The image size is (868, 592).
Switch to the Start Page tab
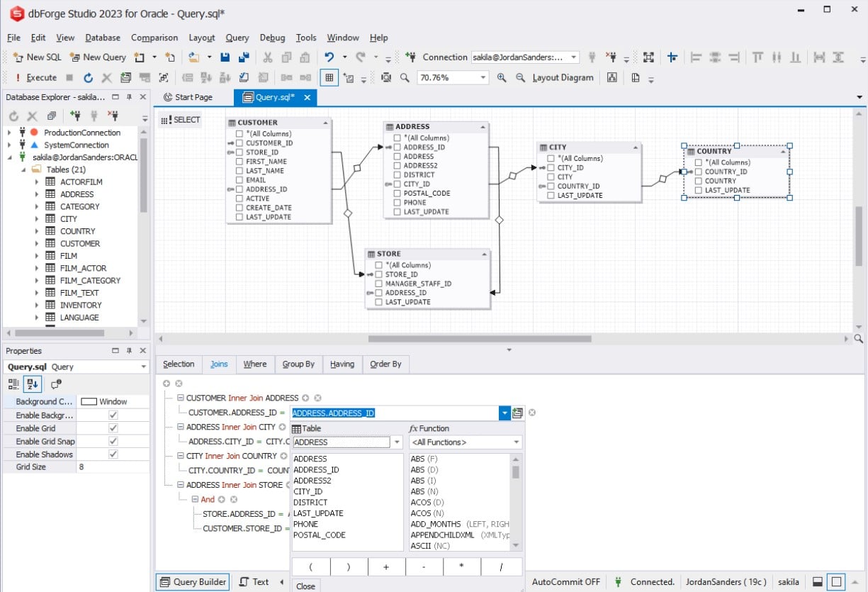pos(187,97)
